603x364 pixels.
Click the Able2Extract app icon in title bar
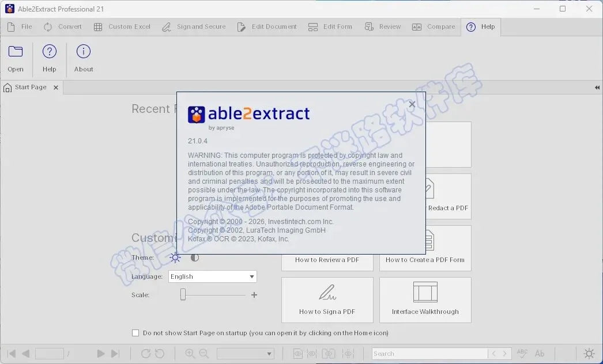point(10,9)
